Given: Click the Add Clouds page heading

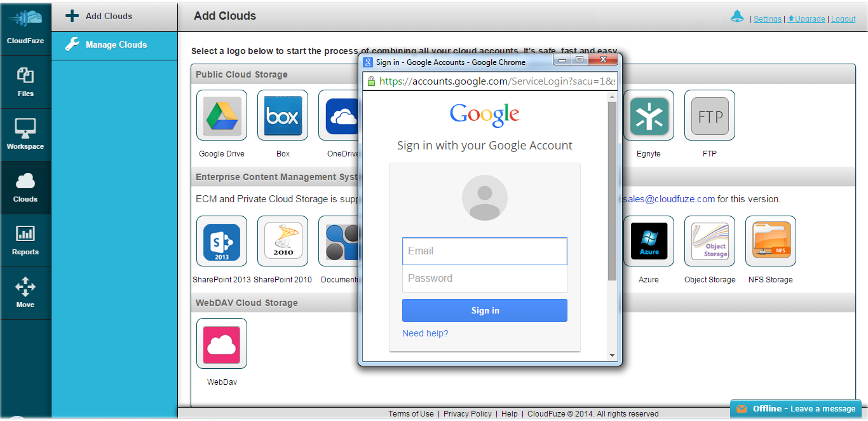Looking at the screenshot, I should click(225, 16).
